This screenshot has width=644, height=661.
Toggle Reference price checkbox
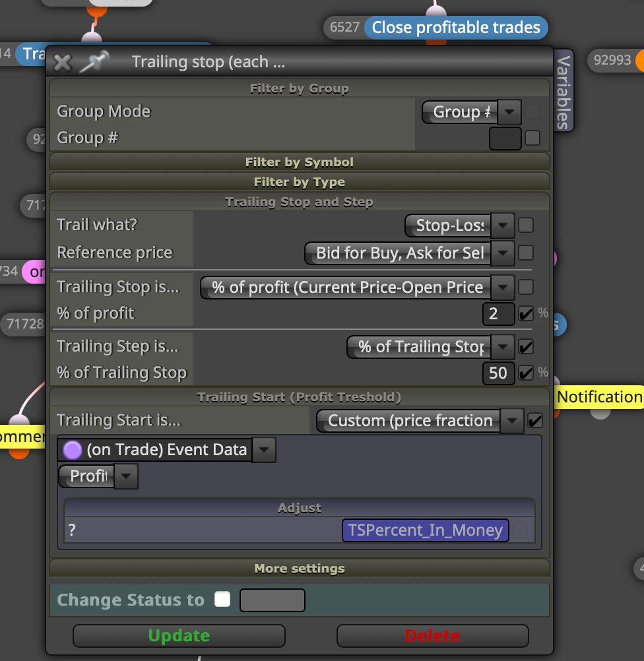(x=526, y=253)
